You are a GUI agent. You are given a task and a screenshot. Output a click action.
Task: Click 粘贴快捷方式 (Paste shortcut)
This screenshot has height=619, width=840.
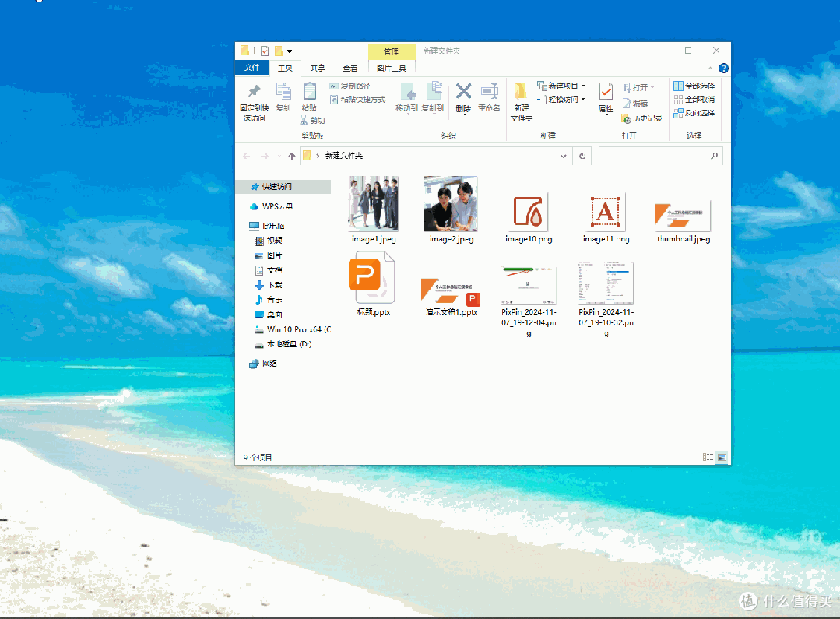[x=357, y=100]
